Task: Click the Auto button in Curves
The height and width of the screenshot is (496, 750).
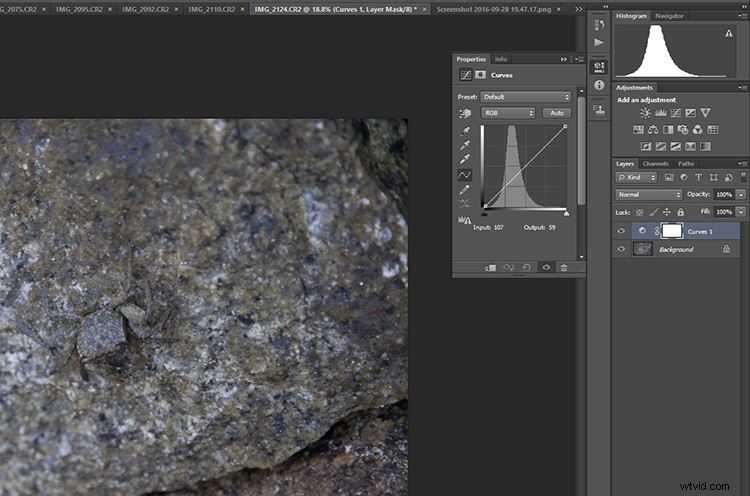Action: (557, 113)
